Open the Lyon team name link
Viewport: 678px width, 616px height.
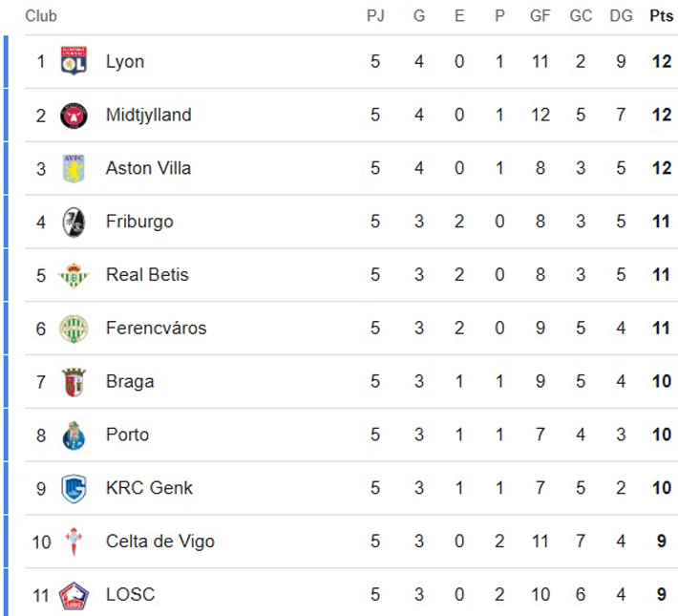click(x=125, y=61)
